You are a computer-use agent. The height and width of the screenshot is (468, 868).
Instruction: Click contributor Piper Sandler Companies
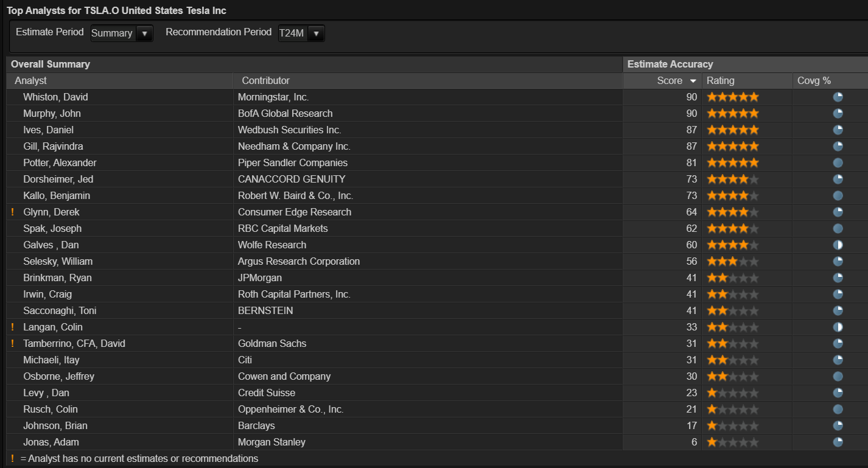click(293, 162)
